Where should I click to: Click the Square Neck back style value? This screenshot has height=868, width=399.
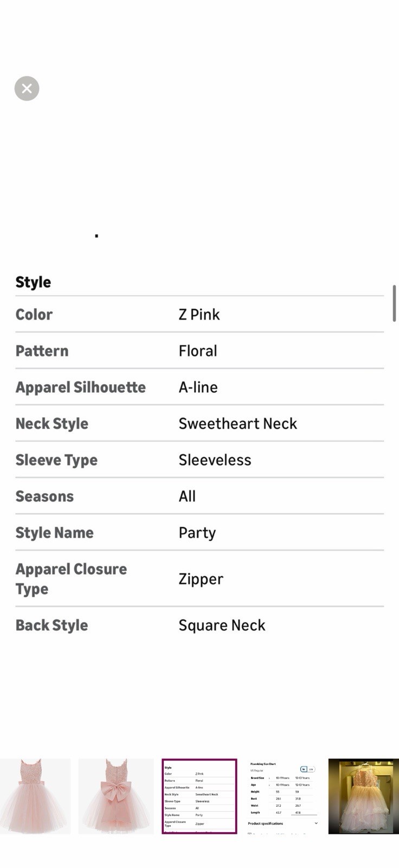click(222, 626)
